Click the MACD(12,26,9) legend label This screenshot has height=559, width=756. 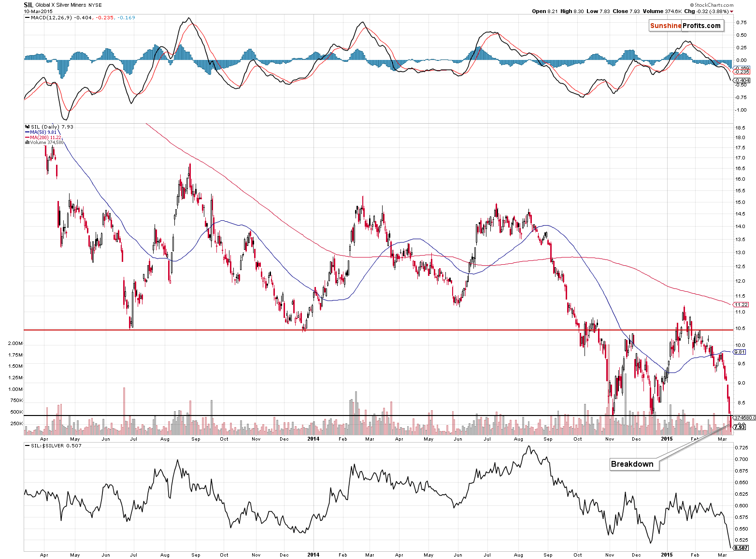point(52,17)
